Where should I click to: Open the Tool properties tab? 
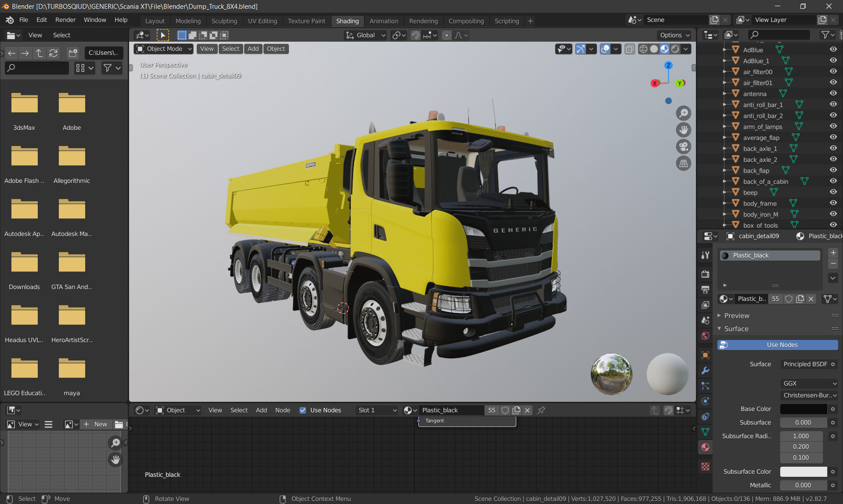point(705,255)
